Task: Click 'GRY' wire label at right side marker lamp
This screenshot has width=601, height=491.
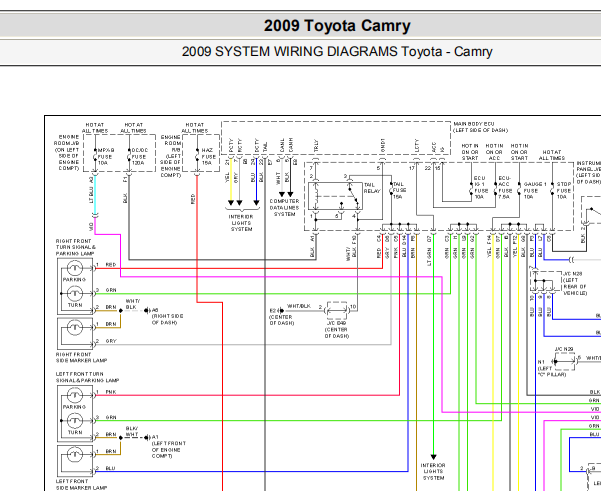Action: pos(111,341)
